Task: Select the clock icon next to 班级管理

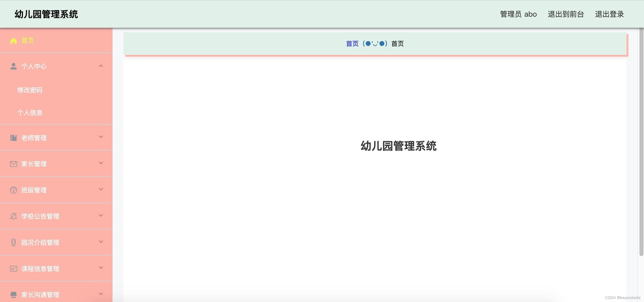Action: pyautogui.click(x=13, y=190)
